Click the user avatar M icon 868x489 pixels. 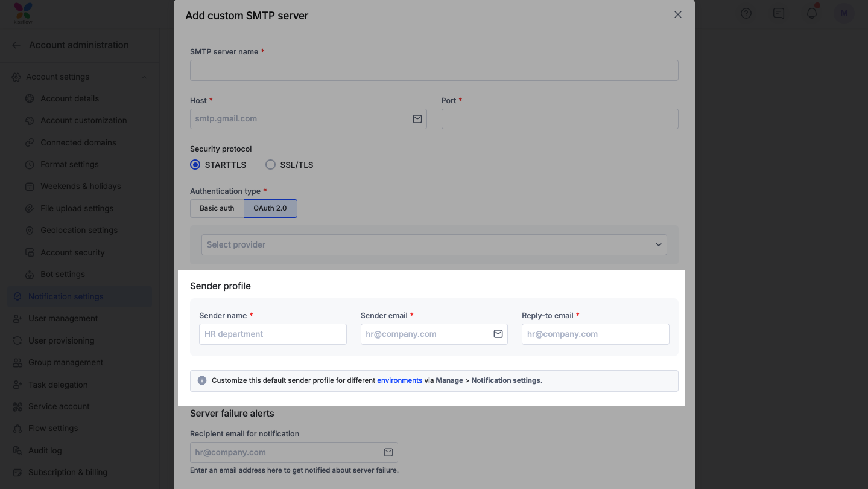[x=844, y=13]
